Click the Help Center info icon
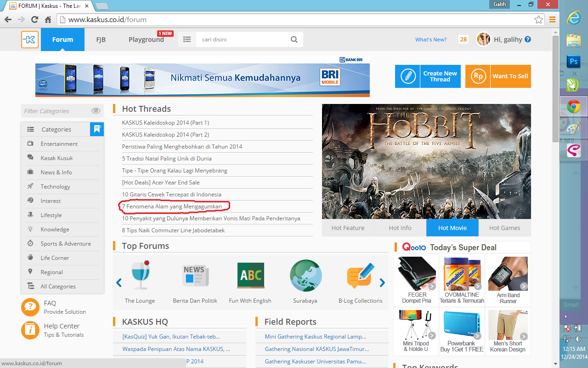This screenshot has height=368, width=588. (30, 330)
